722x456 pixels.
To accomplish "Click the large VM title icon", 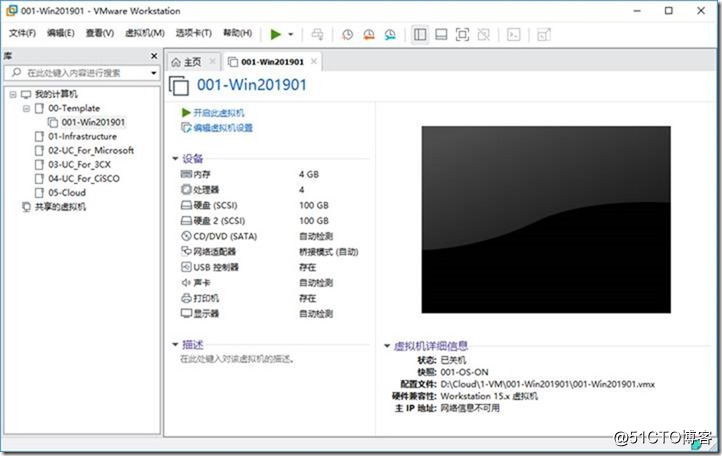I will pyautogui.click(x=179, y=86).
